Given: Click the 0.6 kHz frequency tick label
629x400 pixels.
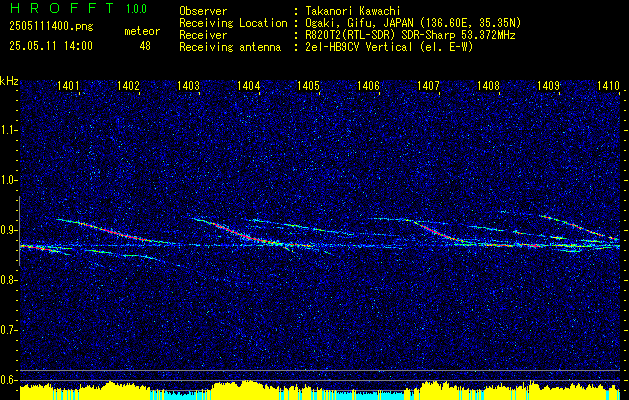Looking at the screenshot, I should (x=7, y=380).
